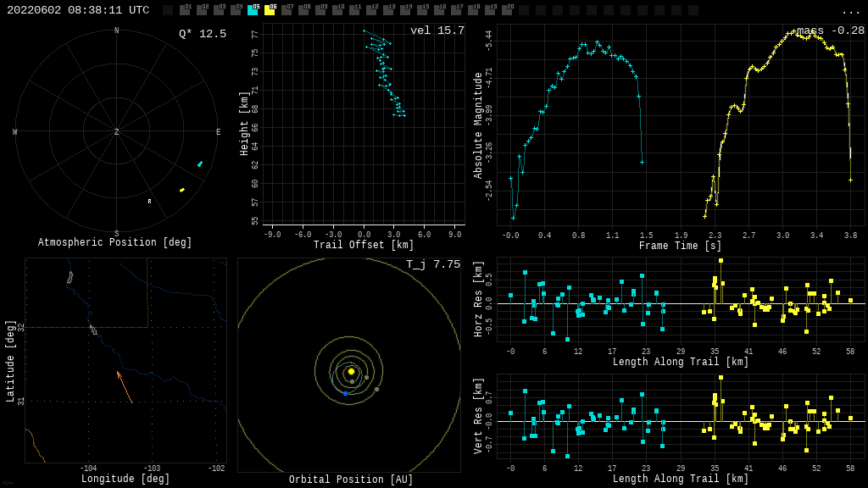The height and width of the screenshot is (488, 868).
Task: Click the cyan marker in polar sky plot
Action: (x=200, y=164)
